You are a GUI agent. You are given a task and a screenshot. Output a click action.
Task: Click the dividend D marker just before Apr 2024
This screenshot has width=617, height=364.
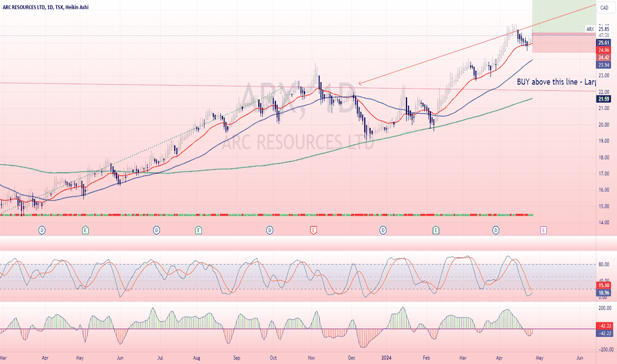(496, 230)
